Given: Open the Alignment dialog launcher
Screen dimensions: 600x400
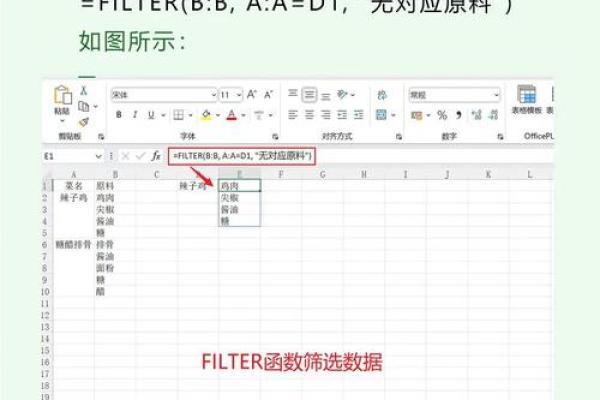Looking at the screenshot, I should (399, 137).
